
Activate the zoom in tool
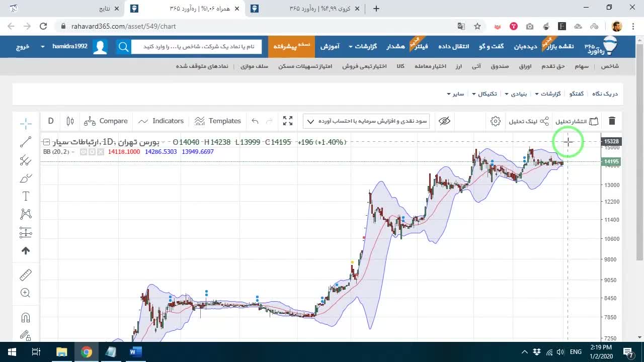(26, 293)
